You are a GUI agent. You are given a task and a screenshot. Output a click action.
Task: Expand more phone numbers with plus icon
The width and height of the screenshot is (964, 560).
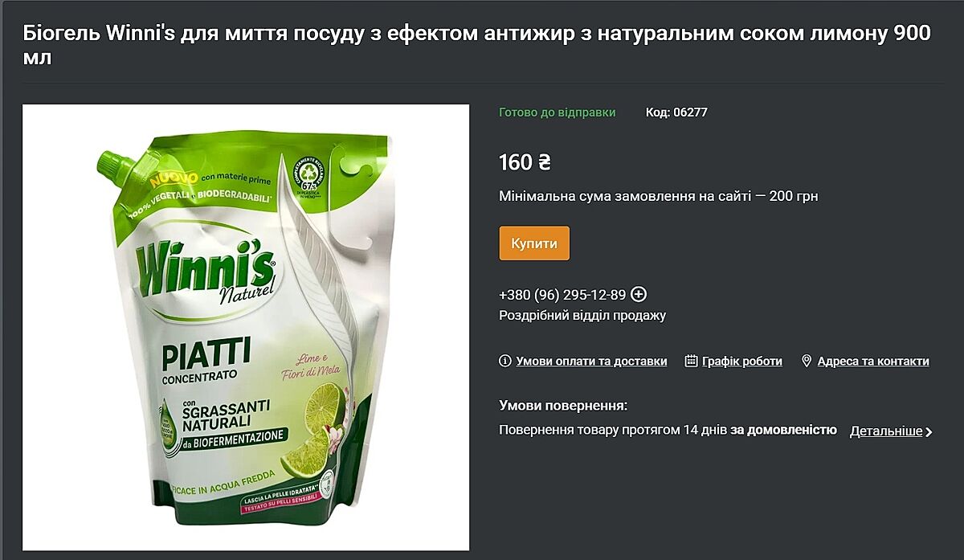coord(639,294)
